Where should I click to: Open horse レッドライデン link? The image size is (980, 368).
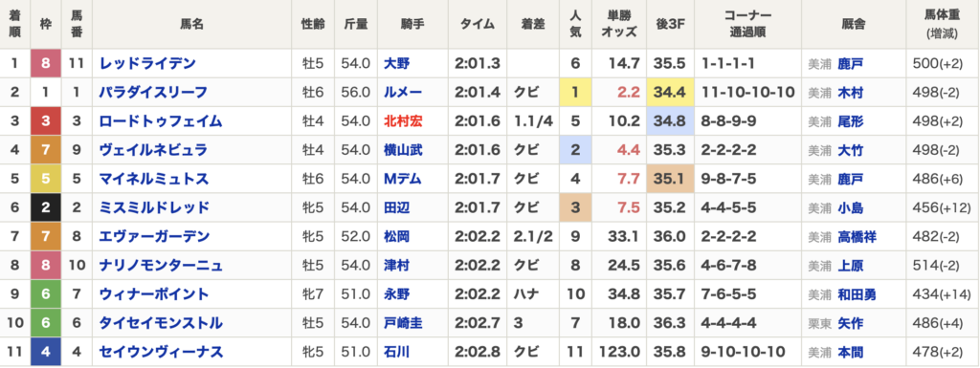[x=147, y=64]
